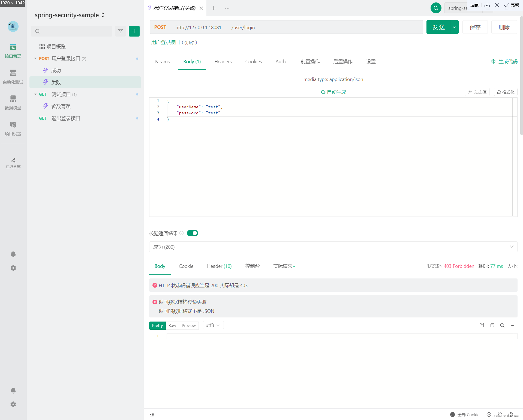Click the upper notification bell icon

13,254
